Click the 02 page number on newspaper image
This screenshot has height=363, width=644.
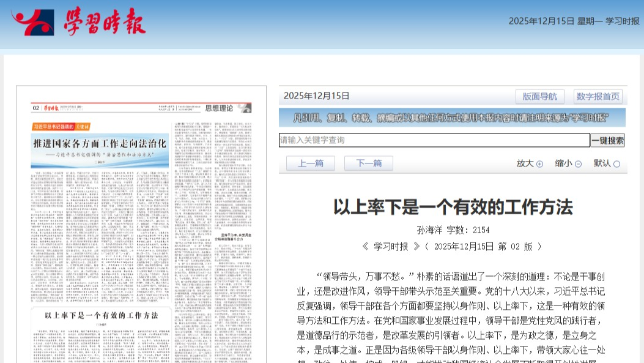click(x=36, y=108)
